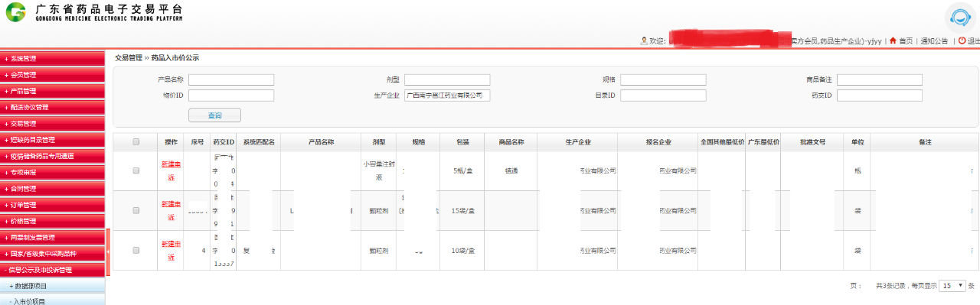
Task: Open 通知公告 link in header
Action: pyautogui.click(x=934, y=41)
